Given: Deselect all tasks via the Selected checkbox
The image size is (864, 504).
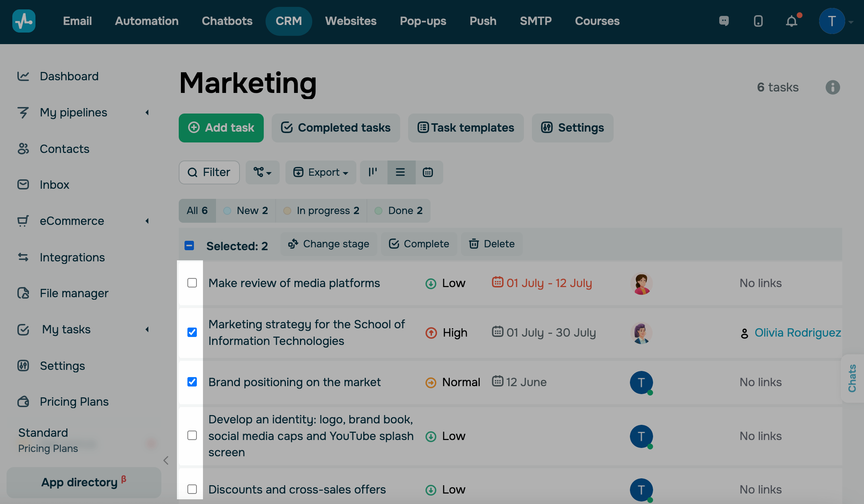Looking at the screenshot, I should (x=189, y=245).
